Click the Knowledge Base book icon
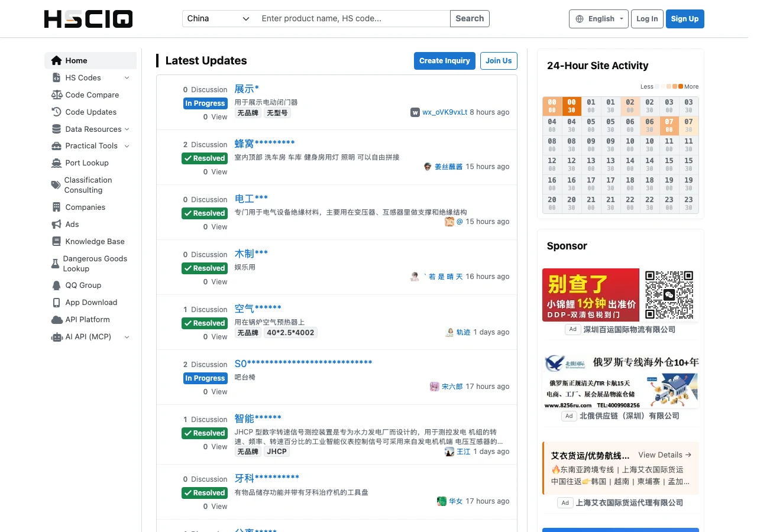This screenshot has height=532, width=757. pyautogui.click(x=57, y=241)
